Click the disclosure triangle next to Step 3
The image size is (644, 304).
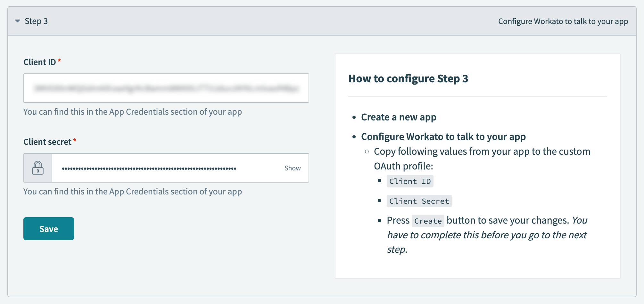18,21
